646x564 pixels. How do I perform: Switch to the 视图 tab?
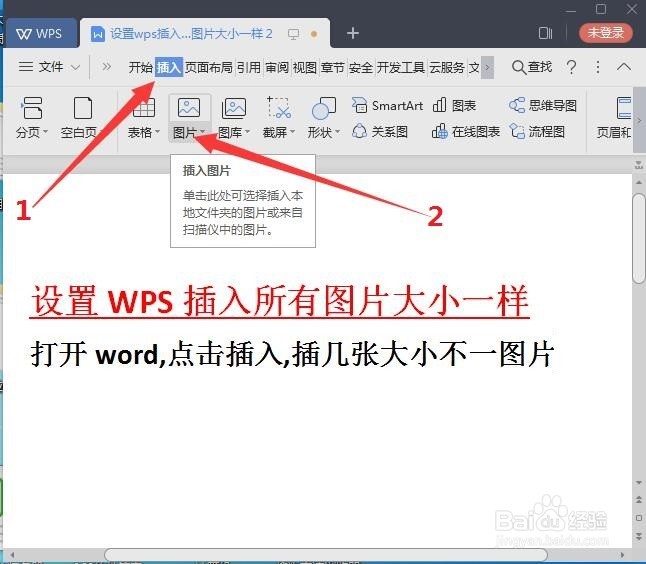click(304, 67)
